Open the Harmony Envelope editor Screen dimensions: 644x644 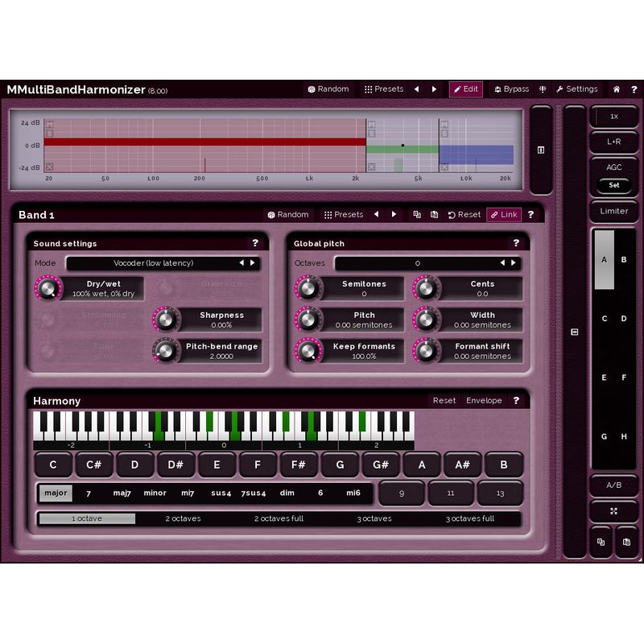[x=484, y=400]
